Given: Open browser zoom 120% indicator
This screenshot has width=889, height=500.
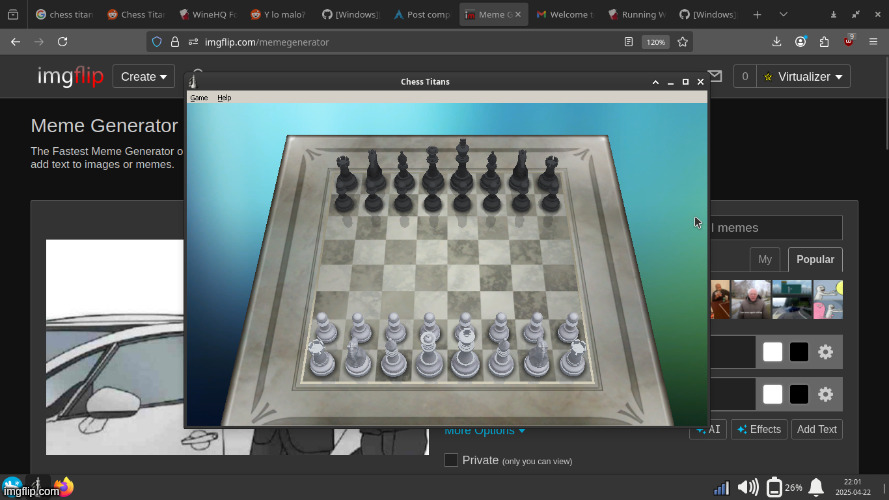Looking at the screenshot, I should tap(655, 42).
